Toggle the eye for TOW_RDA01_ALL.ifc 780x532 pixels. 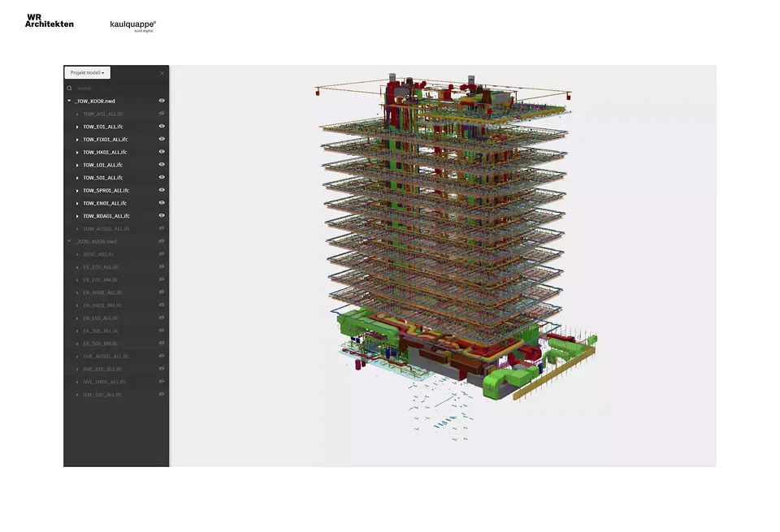pos(162,215)
